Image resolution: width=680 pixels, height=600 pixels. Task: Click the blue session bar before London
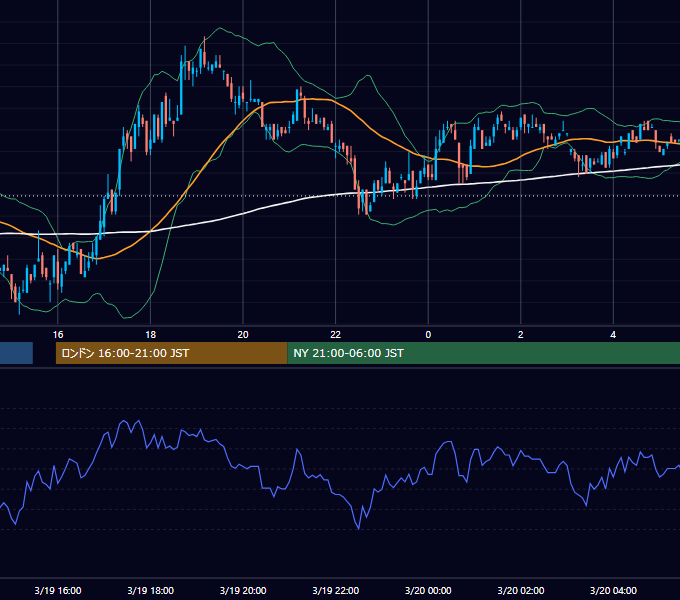click(x=16, y=353)
